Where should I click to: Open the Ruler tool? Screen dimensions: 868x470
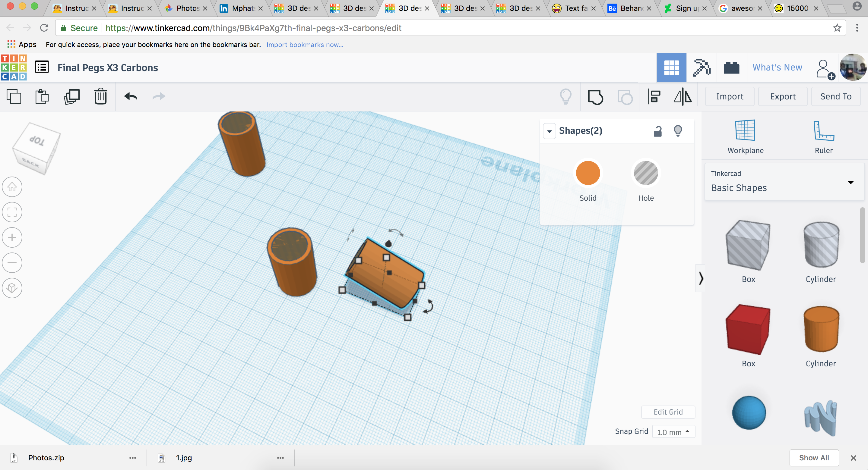(823, 135)
